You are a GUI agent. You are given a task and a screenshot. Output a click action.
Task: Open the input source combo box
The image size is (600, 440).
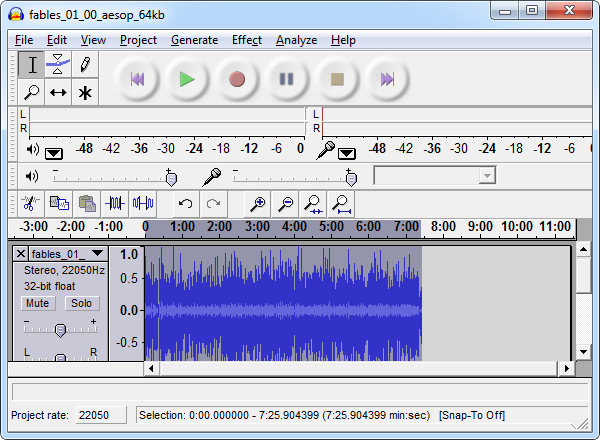click(435, 176)
